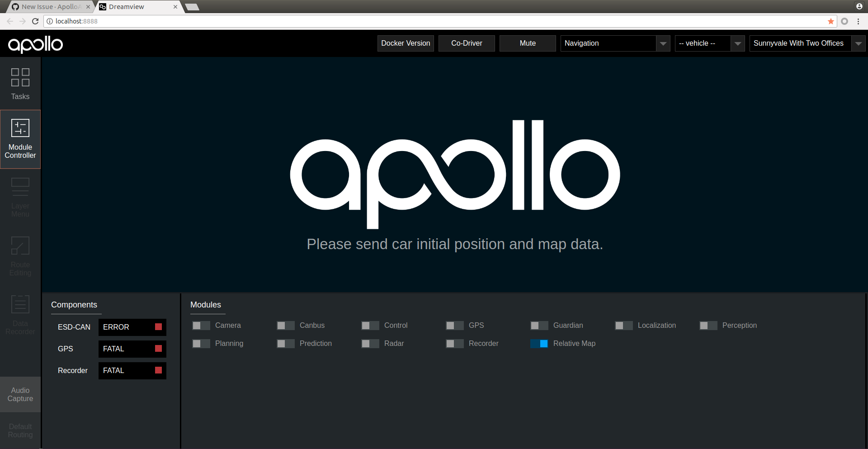Toggle the Camera module switch

point(201,326)
